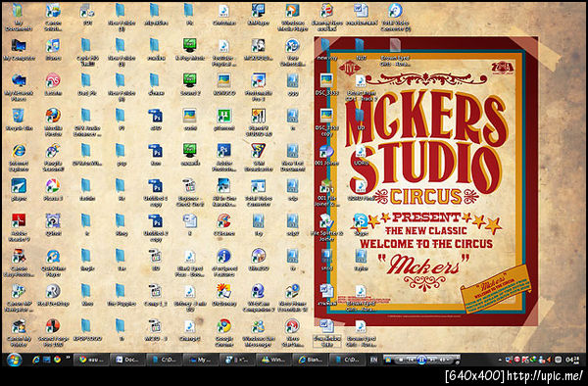Open the Skype icon over the poster
This screenshot has height=386, width=588.
point(360,224)
